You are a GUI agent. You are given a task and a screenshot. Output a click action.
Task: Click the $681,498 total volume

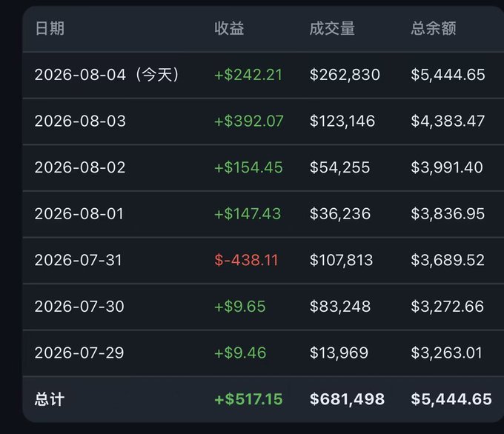pyautogui.click(x=347, y=399)
